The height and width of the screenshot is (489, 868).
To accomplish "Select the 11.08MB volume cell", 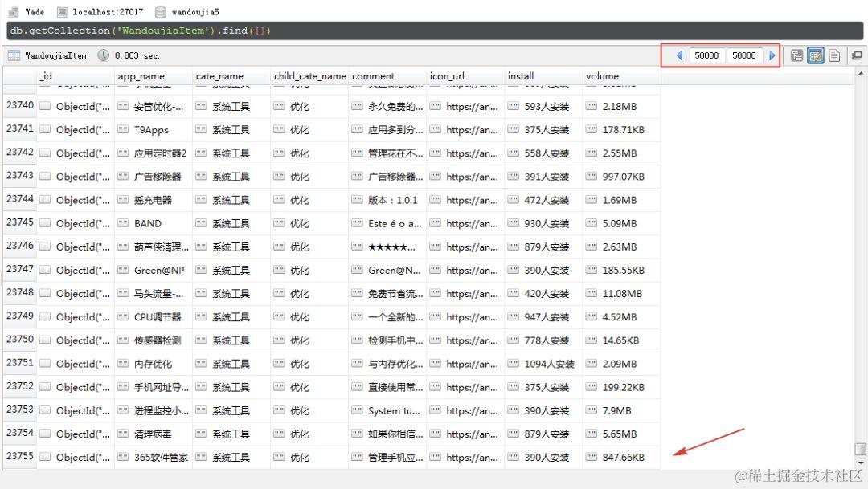I will 621,293.
